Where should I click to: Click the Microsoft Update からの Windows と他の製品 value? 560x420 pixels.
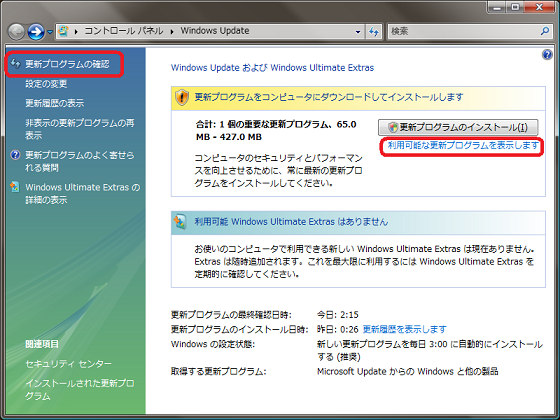point(408,371)
